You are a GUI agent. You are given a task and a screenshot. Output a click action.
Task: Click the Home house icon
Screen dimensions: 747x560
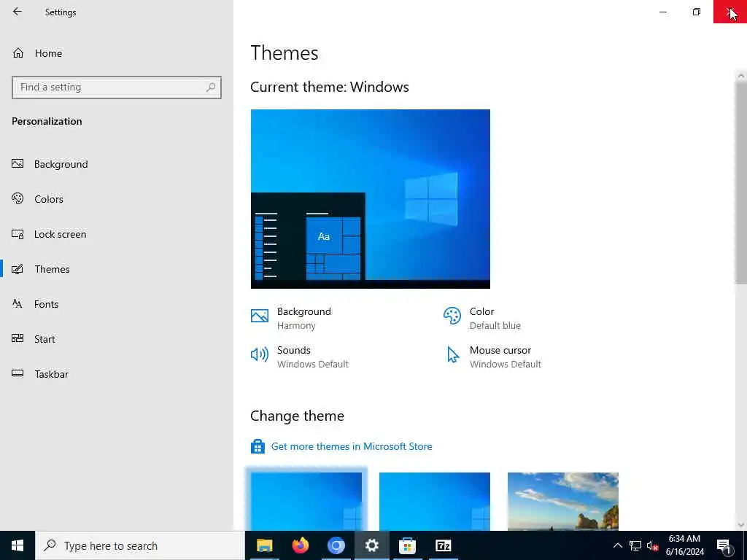click(x=18, y=52)
